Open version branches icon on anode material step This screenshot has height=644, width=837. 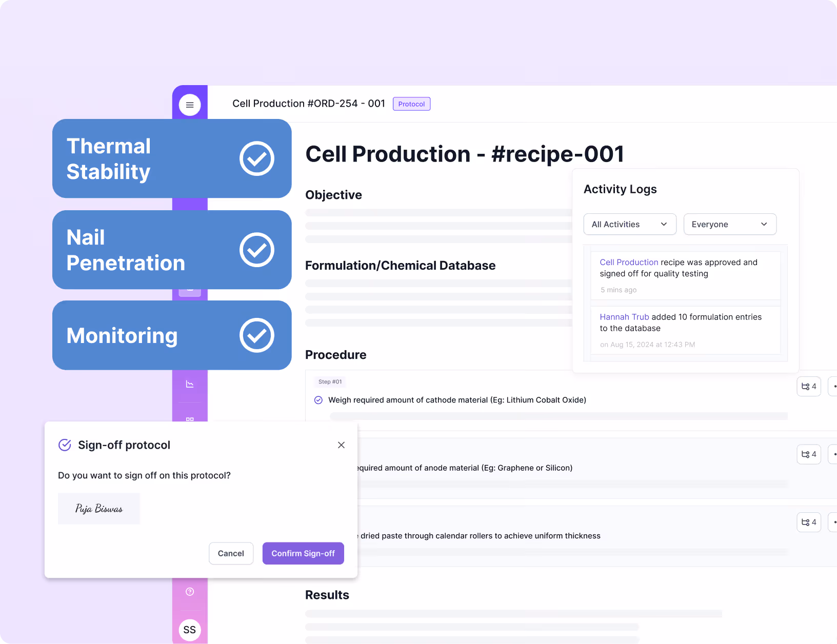pyautogui.click(x=808, y=454)
